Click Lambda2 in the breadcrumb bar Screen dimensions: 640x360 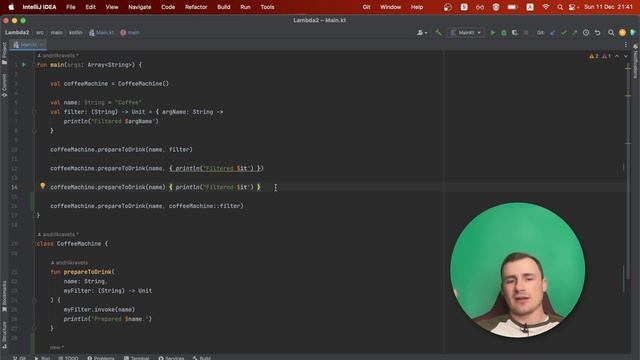point(17,32)
